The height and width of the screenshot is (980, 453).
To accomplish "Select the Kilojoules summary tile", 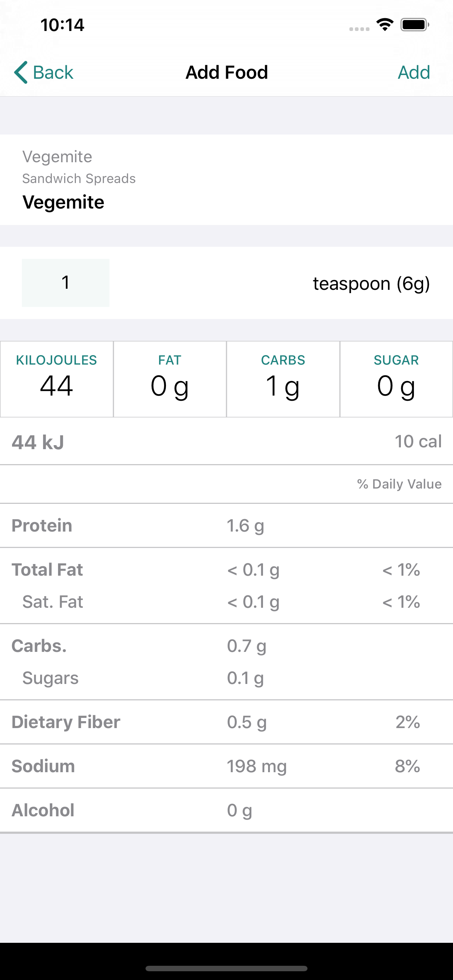I will 57,379.
